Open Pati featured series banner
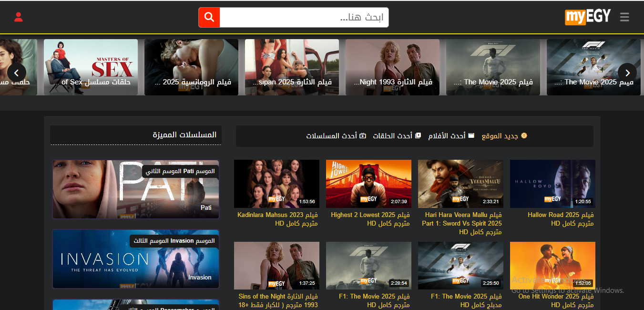The image size is (644, 310). (135, 189)
